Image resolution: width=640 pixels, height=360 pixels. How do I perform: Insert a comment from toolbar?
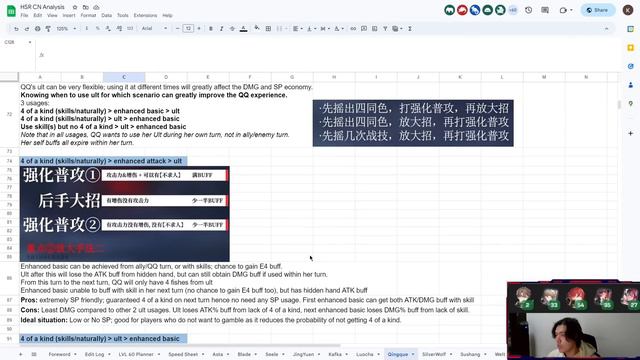tap(364, 29)
